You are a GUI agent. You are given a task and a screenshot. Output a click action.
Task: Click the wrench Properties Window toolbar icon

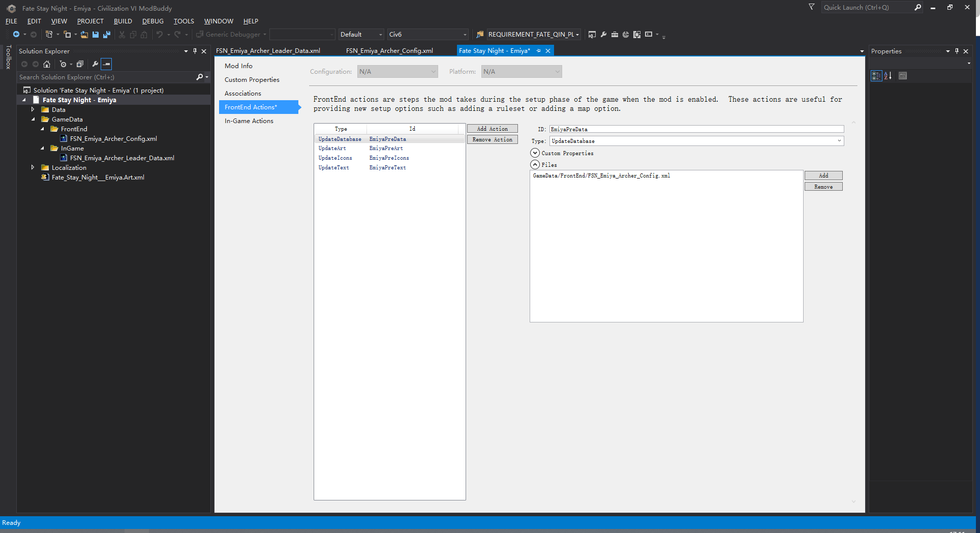pyautogui.click(x=603, y=35)
